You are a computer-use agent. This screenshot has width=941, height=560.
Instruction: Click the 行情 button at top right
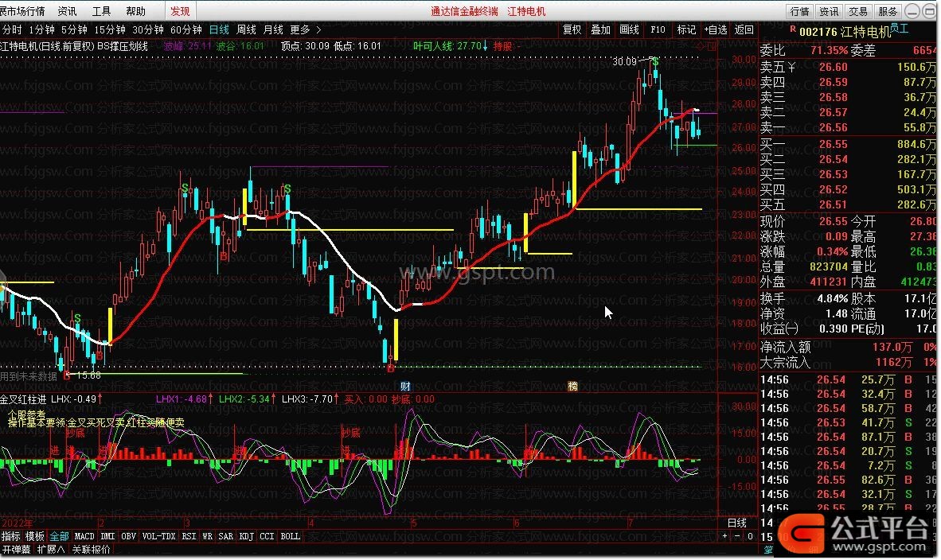[799, 11]
